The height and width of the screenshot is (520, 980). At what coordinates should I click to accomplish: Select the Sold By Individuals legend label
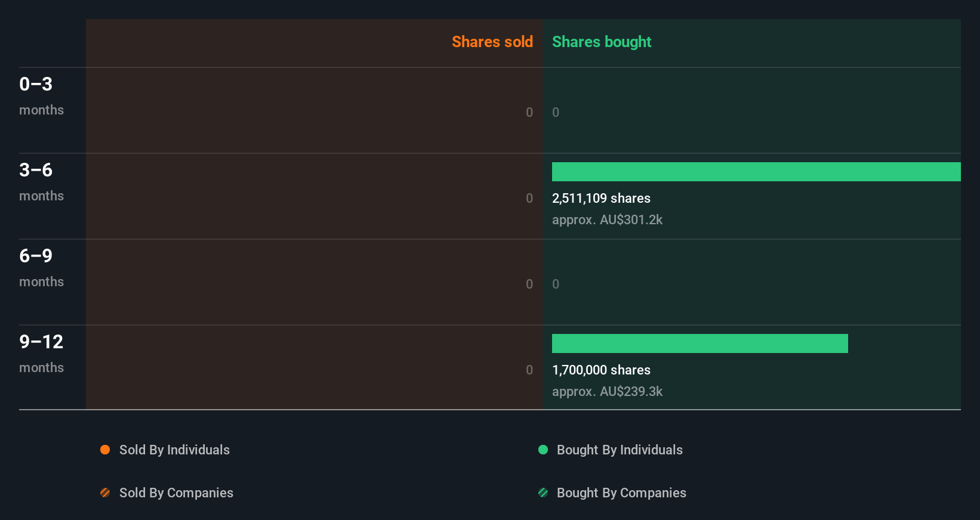click(174, 450)
